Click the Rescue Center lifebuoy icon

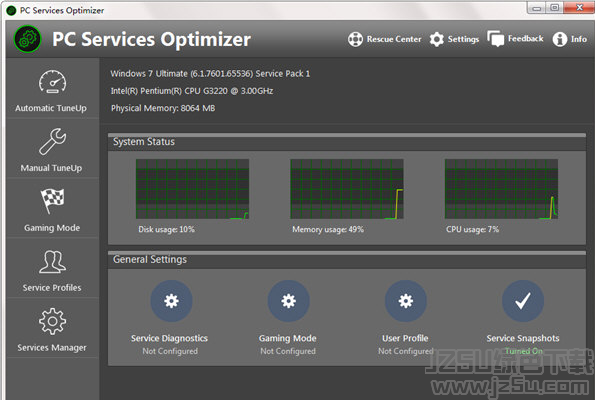point(355,39)
